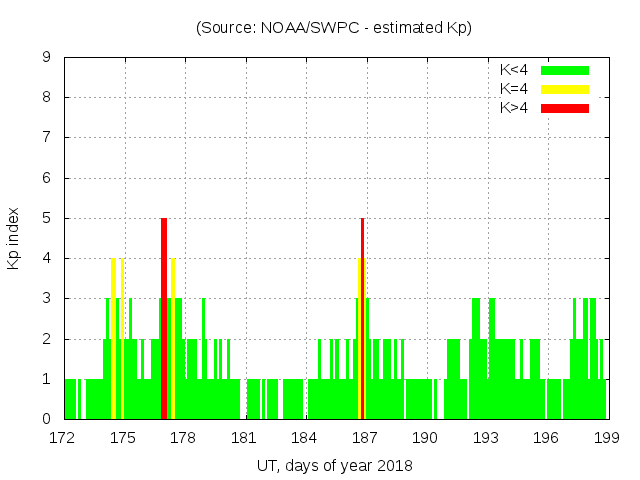Click the x-axis tick label 193
This screenshot has width=640, height=480.
[486, 438]
